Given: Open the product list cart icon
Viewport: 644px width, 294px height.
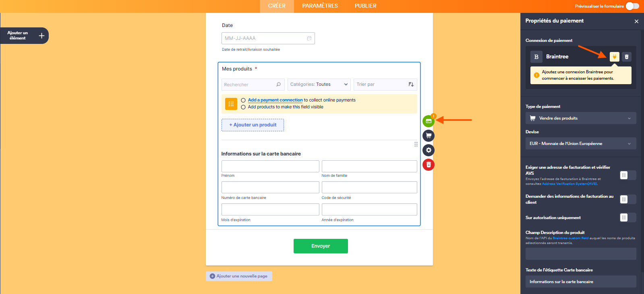Looking at the screenshot, I should point(429,136).
